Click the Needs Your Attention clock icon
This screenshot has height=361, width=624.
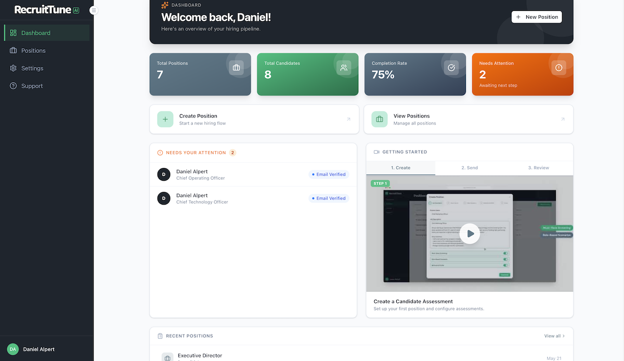tap(160, 153)
